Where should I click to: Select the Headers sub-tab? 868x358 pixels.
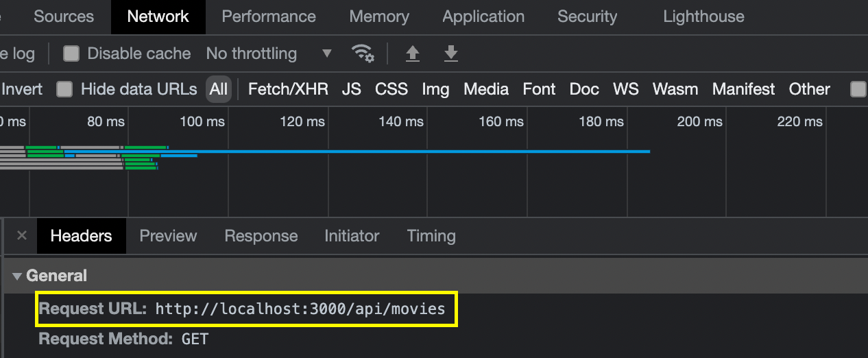pos(81,236)
